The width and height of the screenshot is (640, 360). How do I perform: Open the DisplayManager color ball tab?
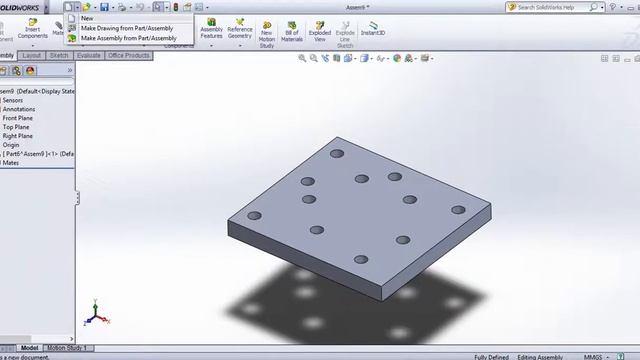(30, 71)
